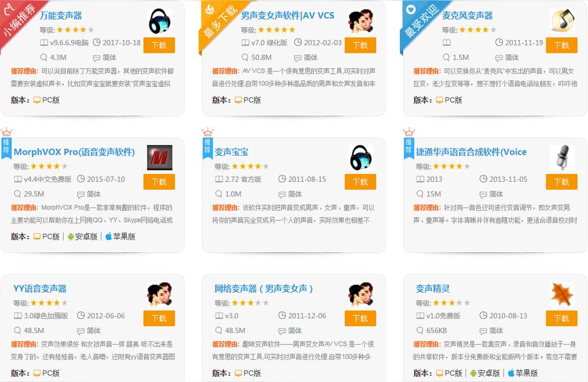Select 安卓版 under MorphVOX Pro
Screen dimensions: 588x382
pyautogui.click(x=83, y=236)
